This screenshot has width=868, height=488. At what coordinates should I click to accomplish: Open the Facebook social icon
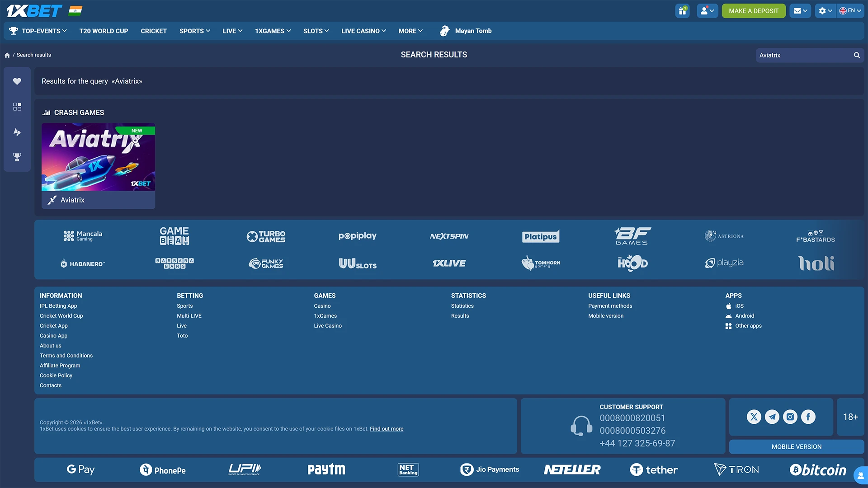808,417
